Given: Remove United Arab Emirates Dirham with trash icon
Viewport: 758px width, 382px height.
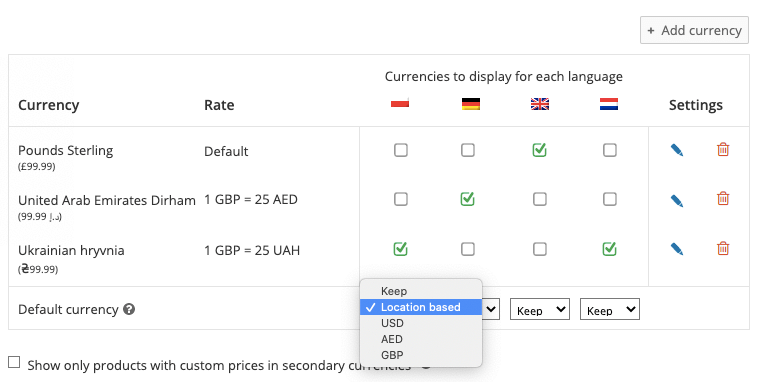Looking at the screenshot, I should tap(723, 199).
